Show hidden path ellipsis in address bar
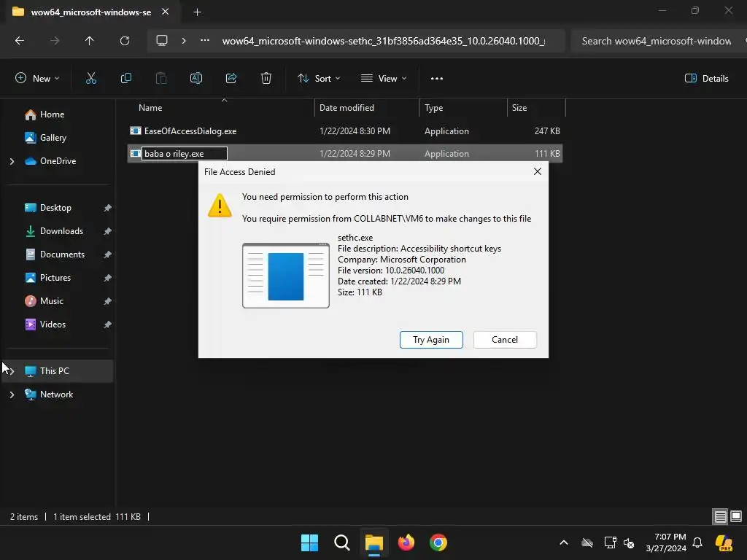The image size is (747, 560). pyautogui.click(x=205, y=41)
